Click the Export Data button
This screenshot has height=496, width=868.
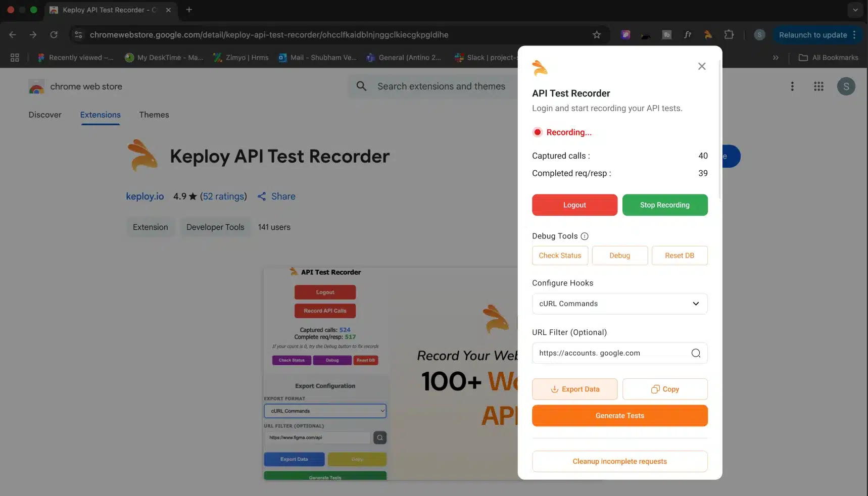tap(574, 389)
